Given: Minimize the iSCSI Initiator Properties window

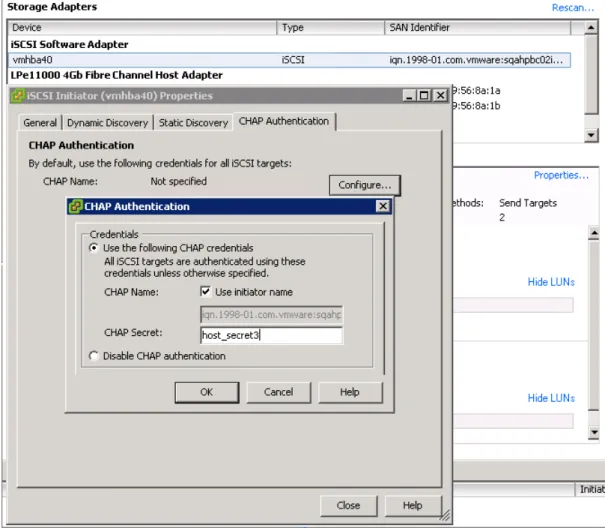Looking at the screenshot, I should point(409,95).
